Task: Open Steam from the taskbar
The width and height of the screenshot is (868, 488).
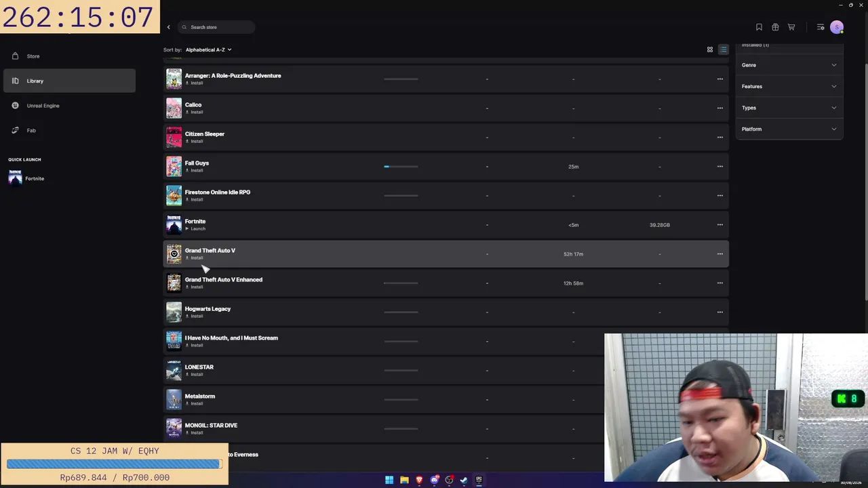Action: tap(464, 480)
